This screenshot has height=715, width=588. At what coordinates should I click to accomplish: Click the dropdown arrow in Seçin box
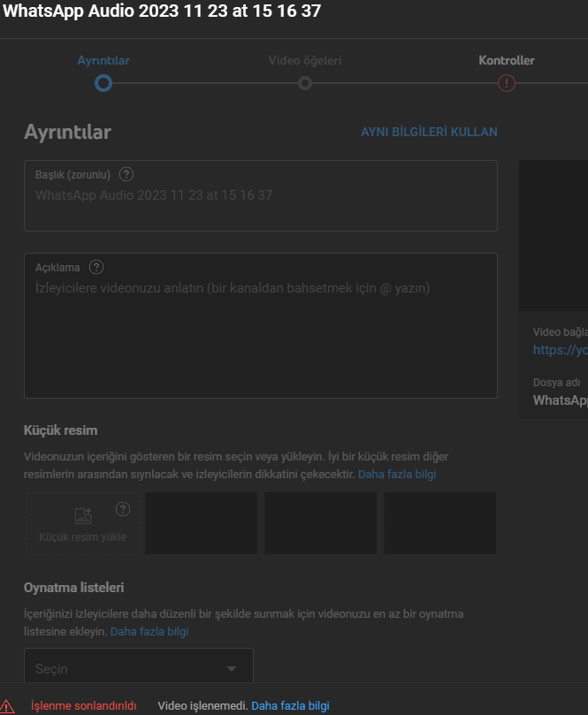232,669
